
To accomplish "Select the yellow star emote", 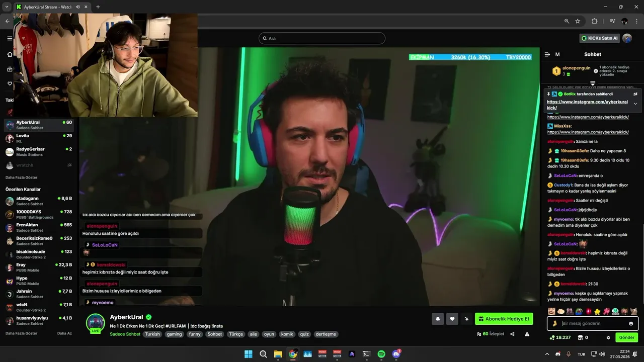I will [x=597, y=311].
